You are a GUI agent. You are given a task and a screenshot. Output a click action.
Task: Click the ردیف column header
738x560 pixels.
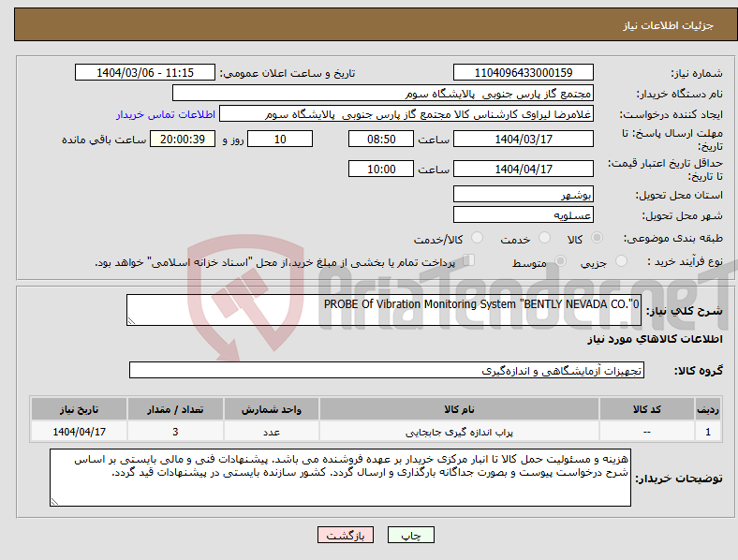[x=708, y=409]
